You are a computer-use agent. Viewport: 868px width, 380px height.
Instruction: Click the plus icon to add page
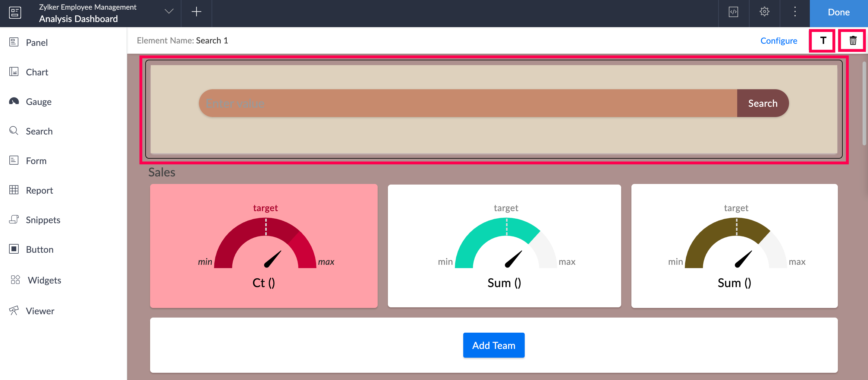(x=196, y=12)
